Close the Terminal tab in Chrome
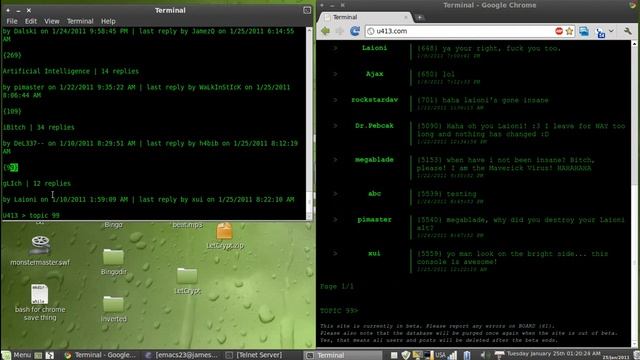640x360 pixels. pyautogui.click(x=406, y=17)
